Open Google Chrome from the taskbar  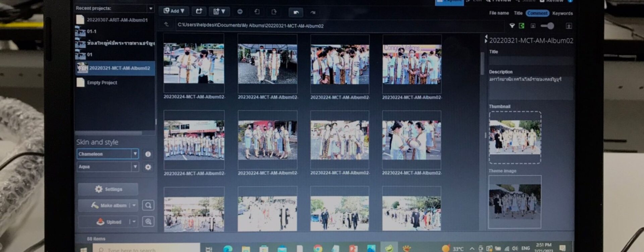click(318, 249)
